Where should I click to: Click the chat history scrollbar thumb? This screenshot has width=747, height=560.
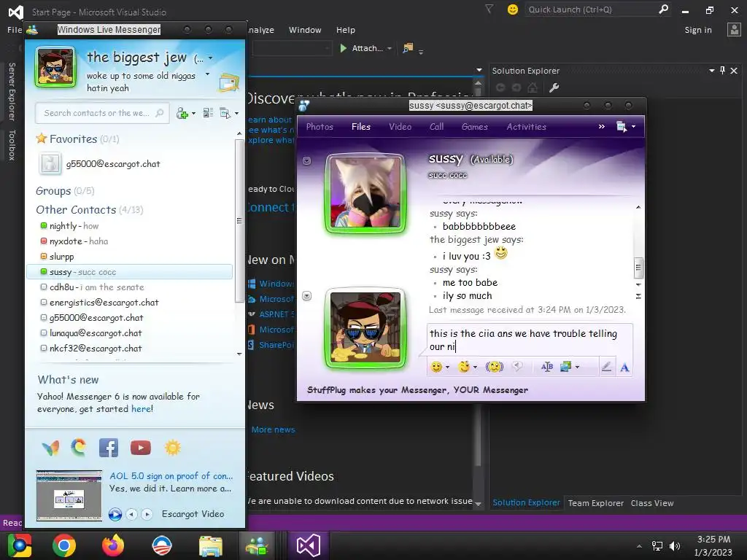click(638, 268)
